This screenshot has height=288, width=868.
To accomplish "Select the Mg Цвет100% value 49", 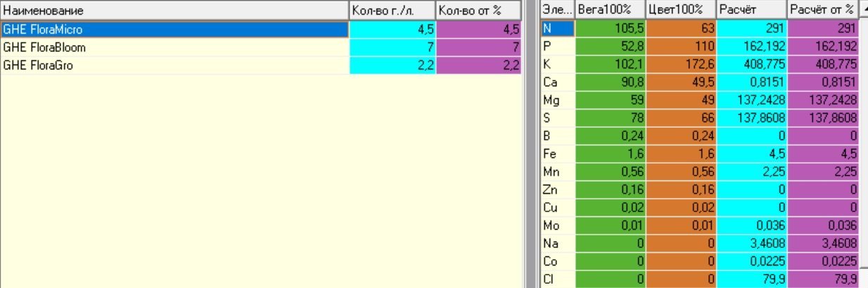I will coord(682,100).
